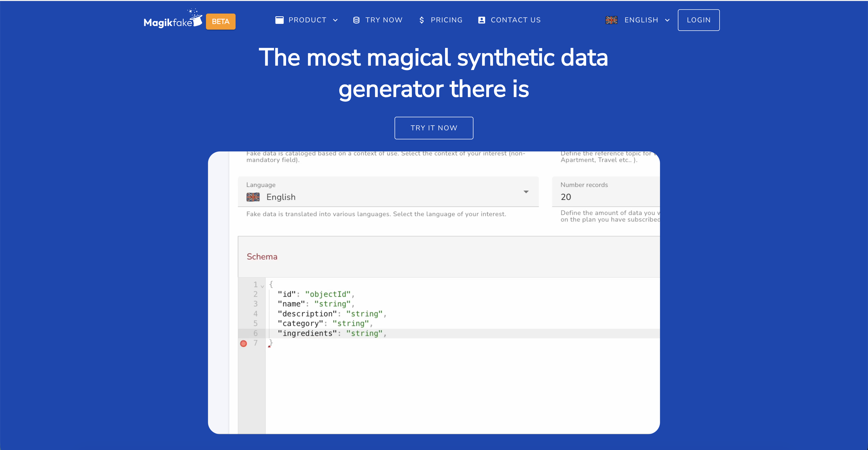Open the PRICING page
This screenshot has height=450, width=868.
[447, 20]
